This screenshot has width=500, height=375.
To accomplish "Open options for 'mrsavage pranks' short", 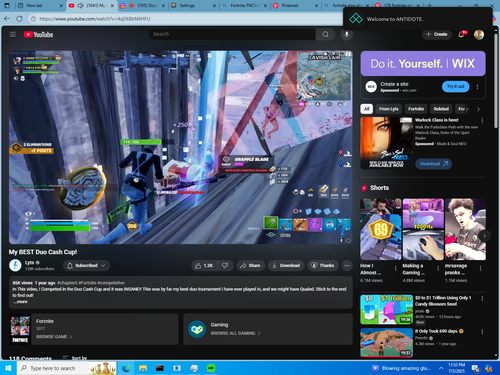I will pyautogui.click(x=480, y=268).
